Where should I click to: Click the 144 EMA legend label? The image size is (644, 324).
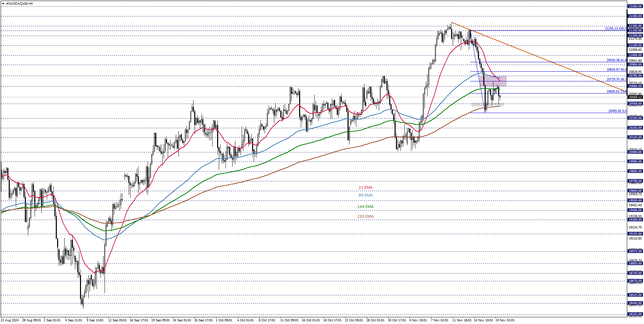tap(365, 207)
